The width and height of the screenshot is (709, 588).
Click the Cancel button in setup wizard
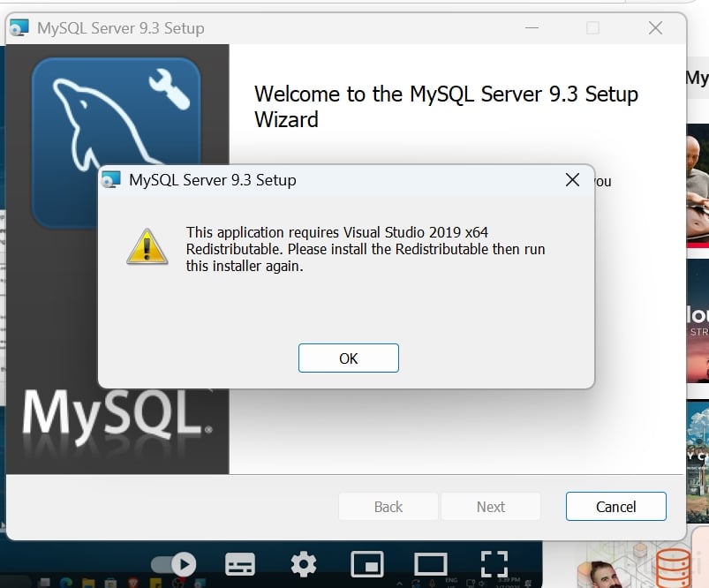coord(616,507)
